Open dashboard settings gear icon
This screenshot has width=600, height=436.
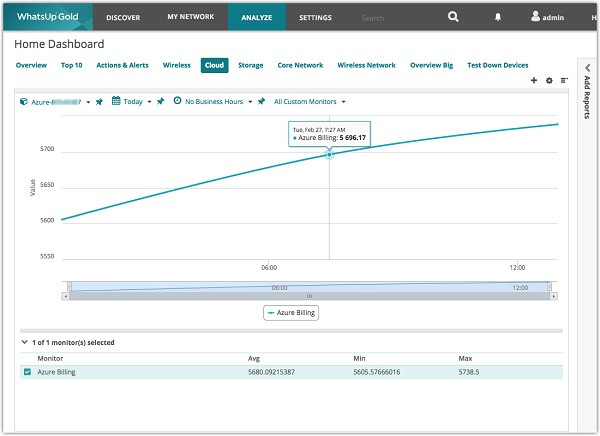549,80
